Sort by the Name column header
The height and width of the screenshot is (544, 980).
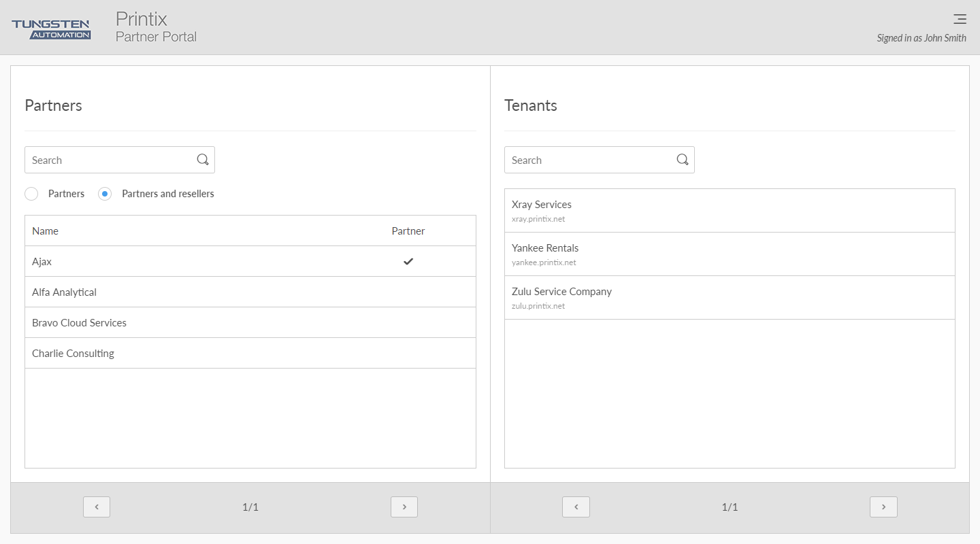46,231
